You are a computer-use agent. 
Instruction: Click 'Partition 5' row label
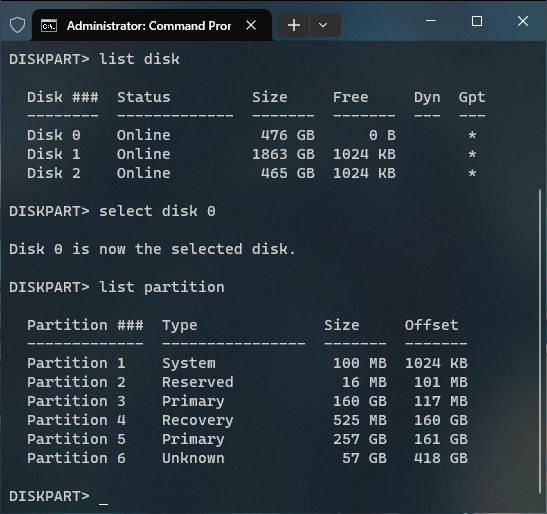pos(76,439)
